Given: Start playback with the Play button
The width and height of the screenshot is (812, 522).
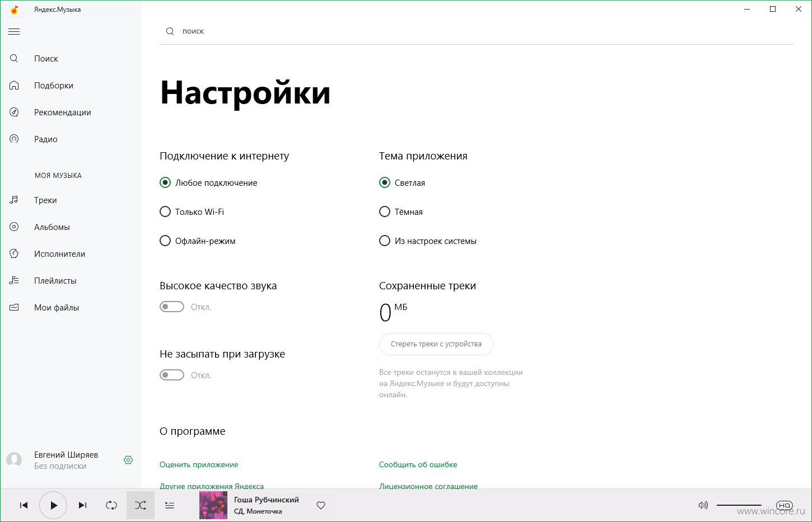Looking at the screenshot, I should click(x=53, y=505).
